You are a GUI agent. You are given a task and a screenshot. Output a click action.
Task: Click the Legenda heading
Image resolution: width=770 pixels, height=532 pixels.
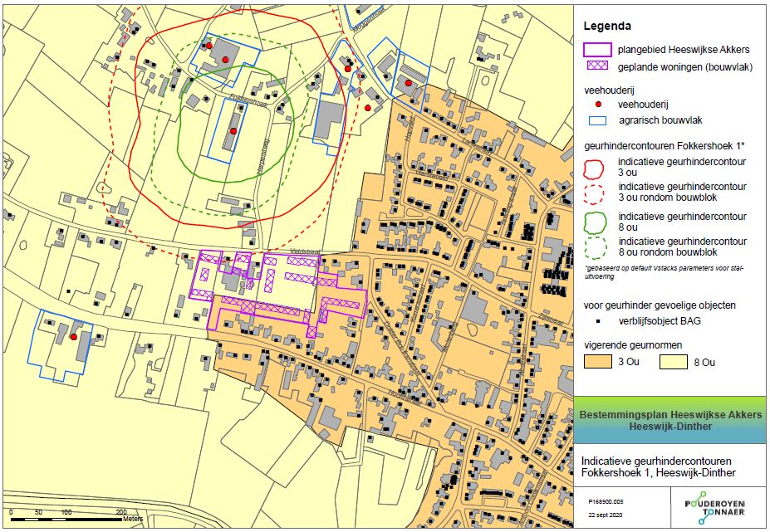[x=607, y=26]
